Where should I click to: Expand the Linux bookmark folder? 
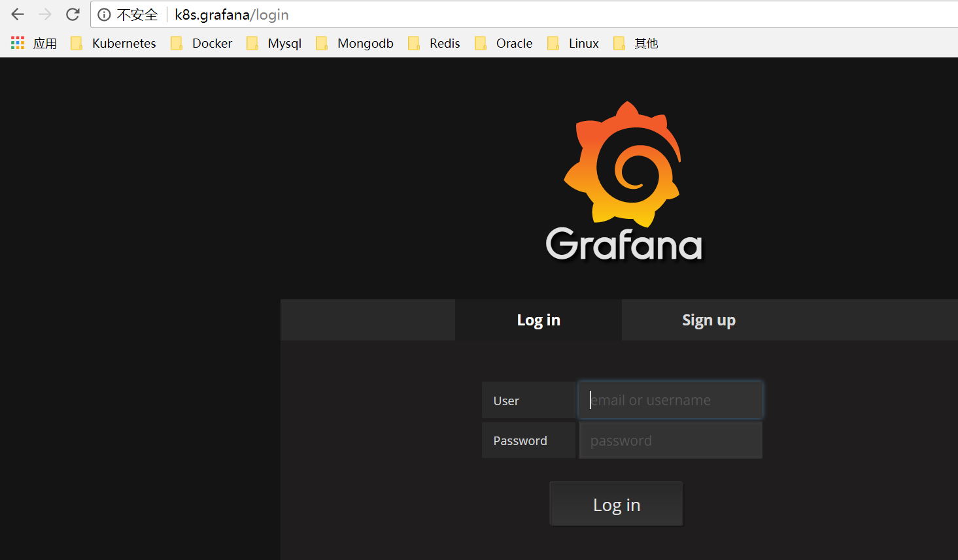[x=573, y=43]
